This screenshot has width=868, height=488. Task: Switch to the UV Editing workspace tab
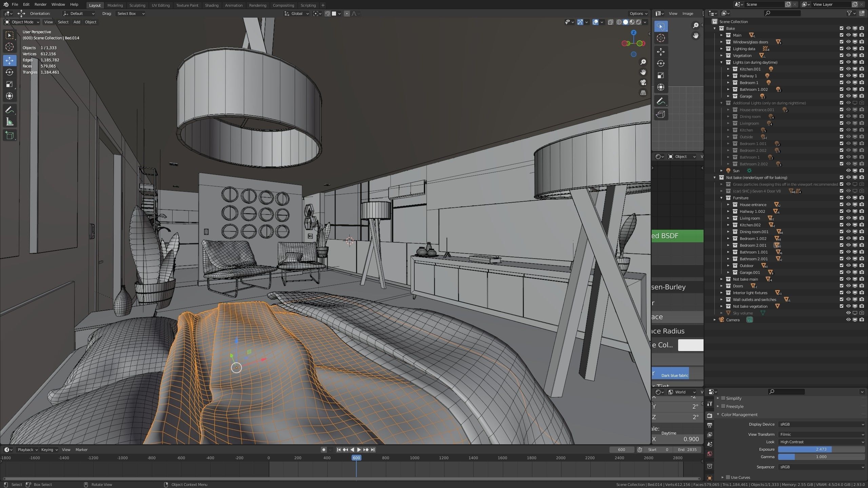(160, 5)
